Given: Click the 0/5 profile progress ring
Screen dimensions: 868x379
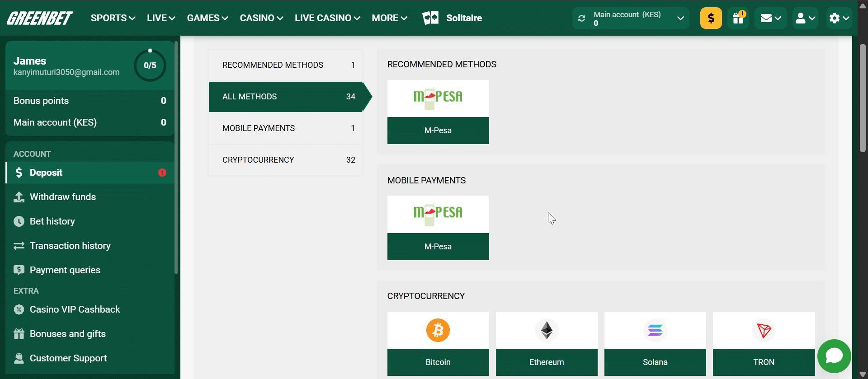Looking at the screenshot, I should click(x=150, y=66).
